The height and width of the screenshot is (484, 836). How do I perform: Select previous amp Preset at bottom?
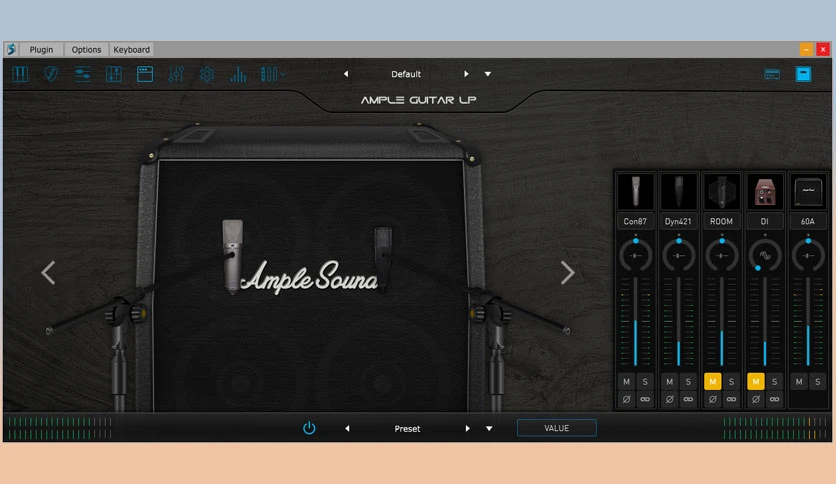pyautogui.click(x=347, y=429)
